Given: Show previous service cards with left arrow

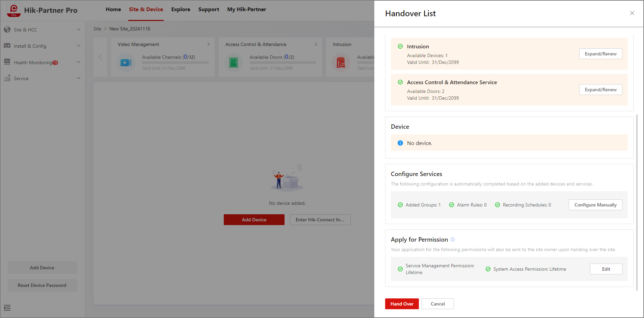Looking at the screenshot, I should pyautogui.click(x=100, y=57).
